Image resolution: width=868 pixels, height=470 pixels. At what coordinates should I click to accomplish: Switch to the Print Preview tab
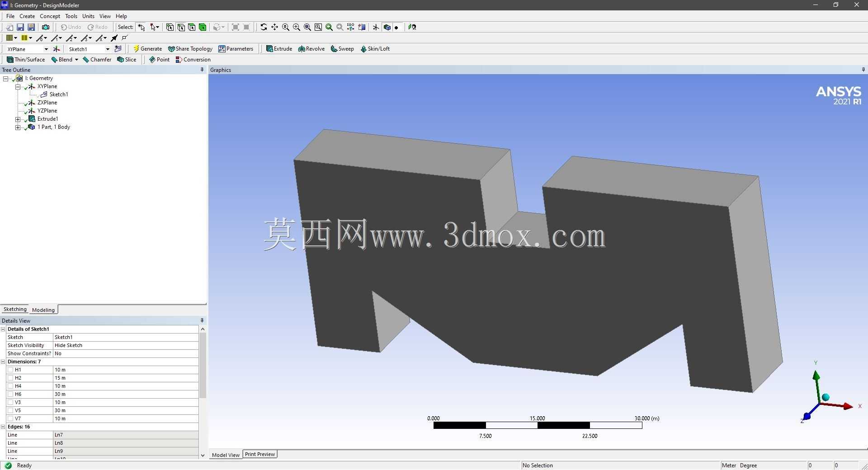click(260, 454)
